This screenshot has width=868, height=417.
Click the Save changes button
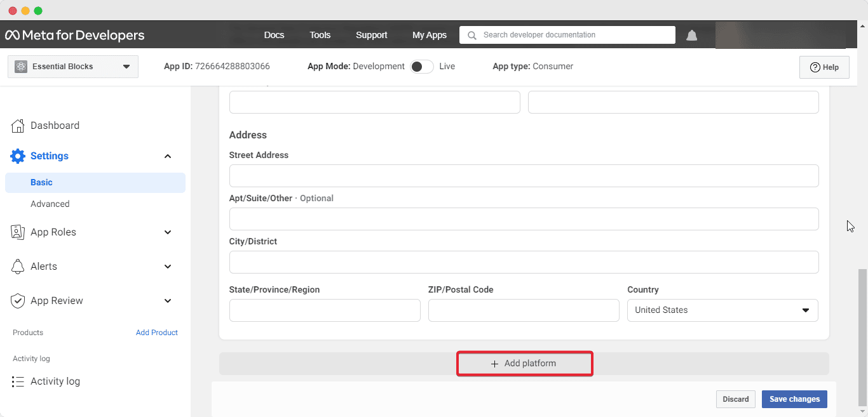[794, 399]
